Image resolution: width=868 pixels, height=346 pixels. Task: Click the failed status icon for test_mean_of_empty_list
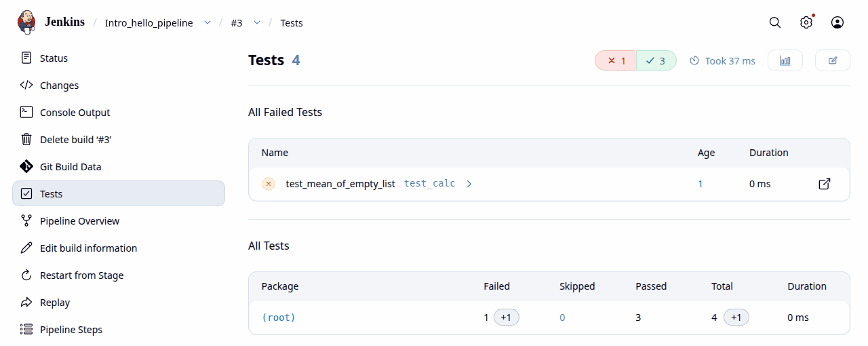pos(269,184)
